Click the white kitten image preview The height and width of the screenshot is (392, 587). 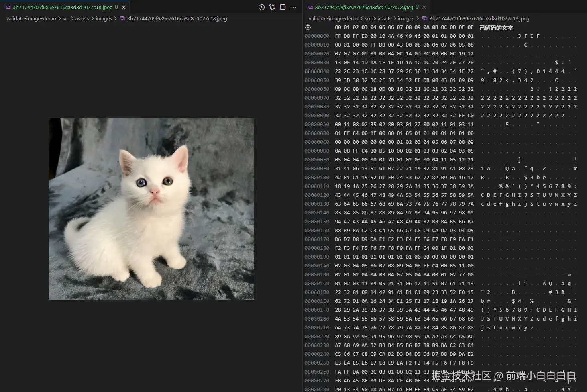(151, 208)
